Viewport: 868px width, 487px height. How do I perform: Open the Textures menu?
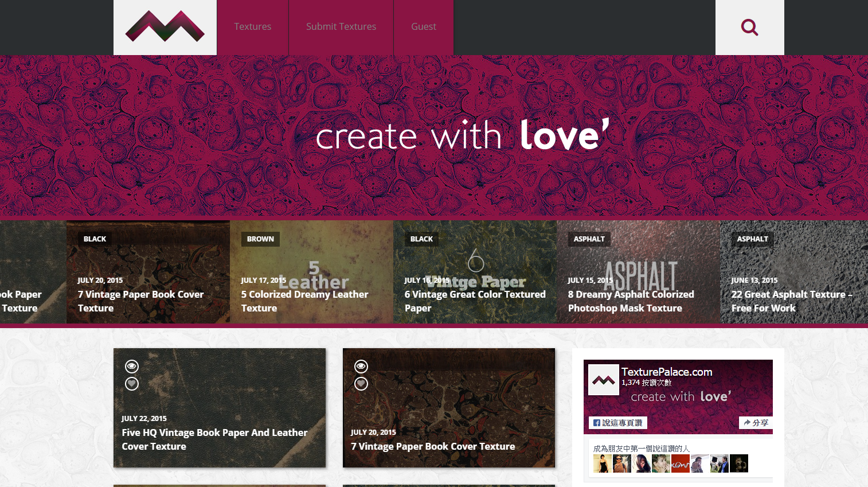pos(253,27)
